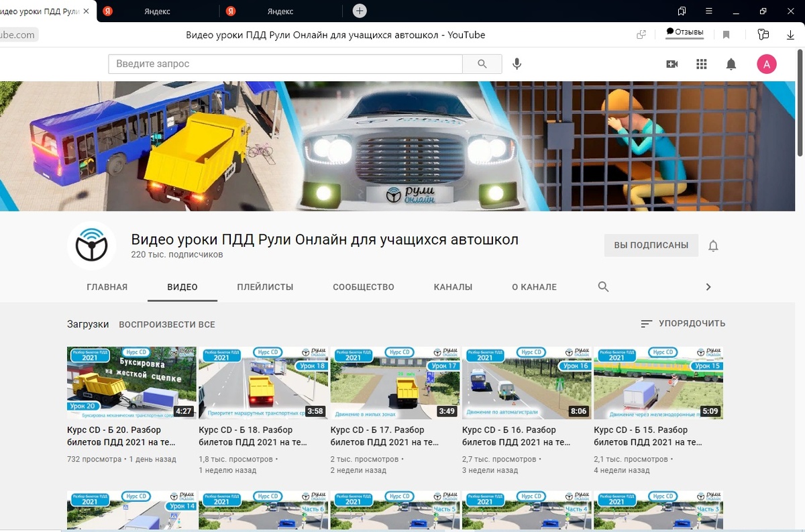Open the ПЛЕЙЛИСТЫ channel tab
This screenshot has width=805, height=532.
click(265, 286)
